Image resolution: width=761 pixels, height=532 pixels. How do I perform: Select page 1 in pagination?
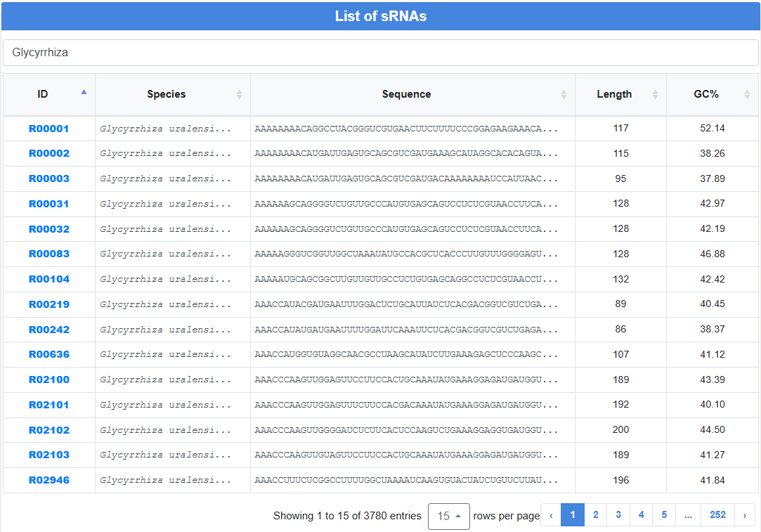click(x=573, y=515)
